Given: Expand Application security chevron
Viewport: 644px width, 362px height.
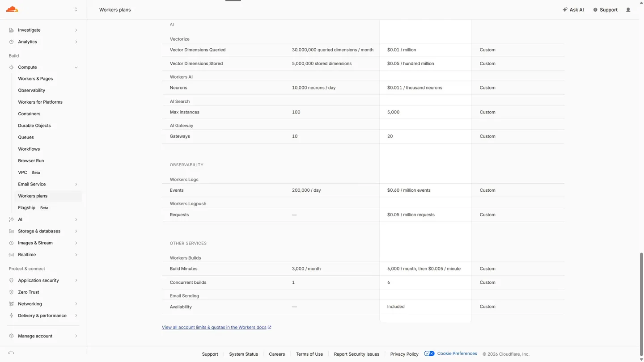Looking at the screenshot, I should click(x=76, y=280).
